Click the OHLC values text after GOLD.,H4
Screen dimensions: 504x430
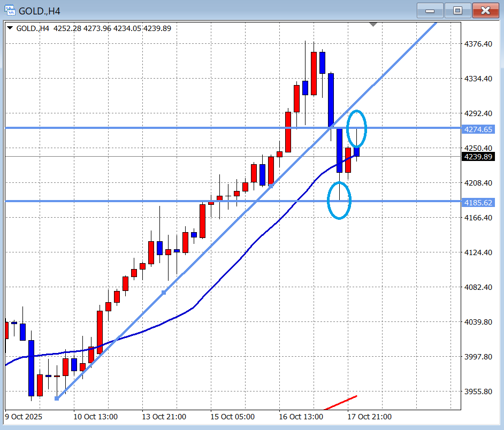pos(111,28)
